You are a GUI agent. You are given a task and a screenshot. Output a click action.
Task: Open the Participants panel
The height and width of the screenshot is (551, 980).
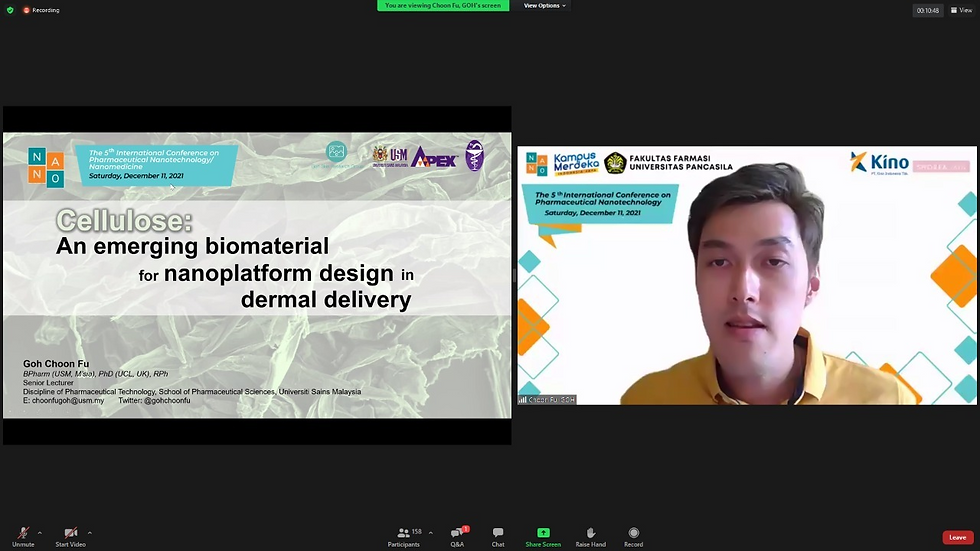click(x=404, y=537)
